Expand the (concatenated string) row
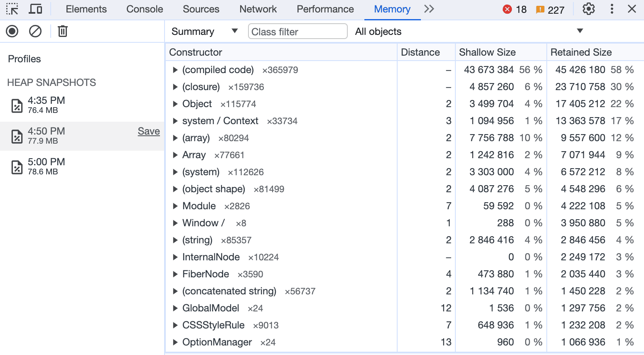Viewport: 644px width, 355px height. coord(175,291)
